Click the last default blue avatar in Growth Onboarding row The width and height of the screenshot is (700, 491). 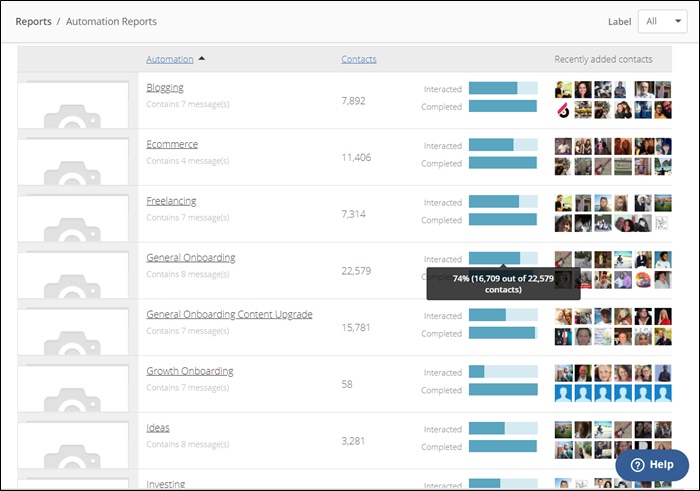663,393
